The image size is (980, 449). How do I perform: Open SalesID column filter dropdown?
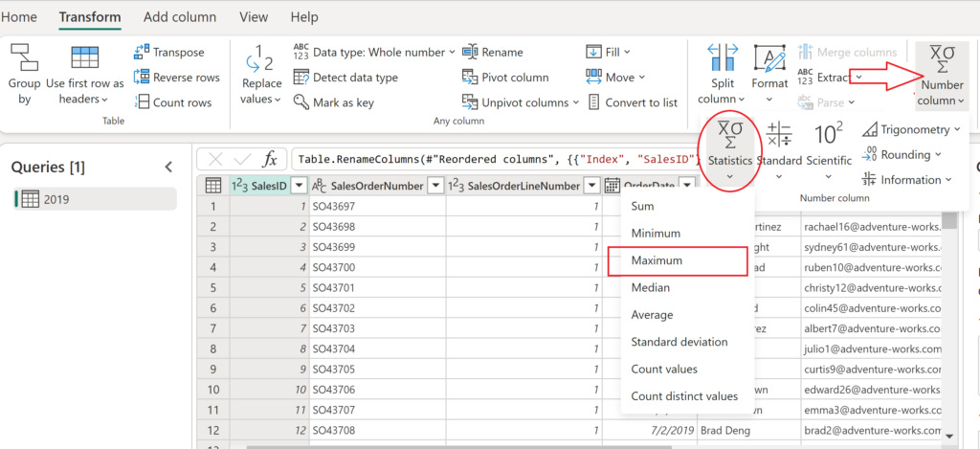(300, 186)
